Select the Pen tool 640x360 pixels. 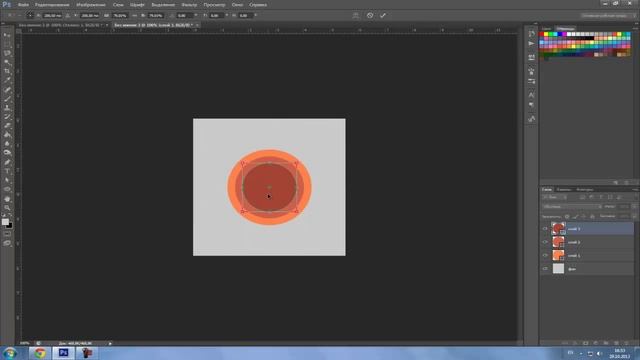(7, 162)
